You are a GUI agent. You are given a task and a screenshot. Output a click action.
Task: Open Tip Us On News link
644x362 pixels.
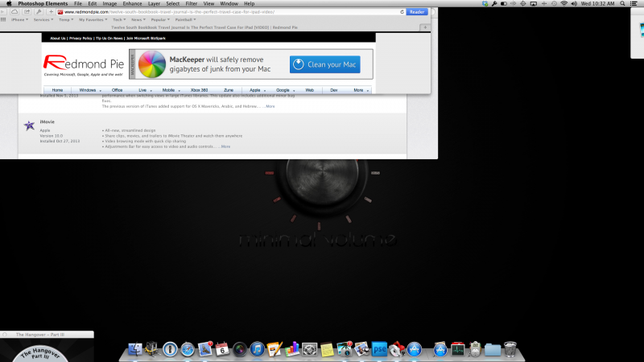pyautogui.click(x=109, y=38)
